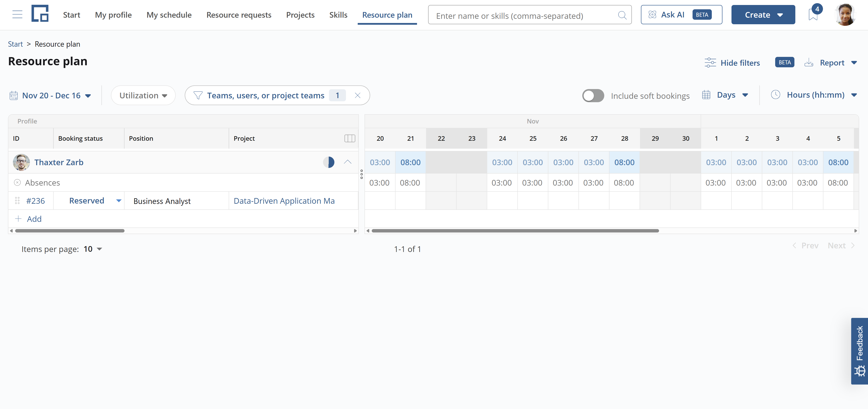
Task: Click the Ask AI button
Action: (x=681, y=15)
